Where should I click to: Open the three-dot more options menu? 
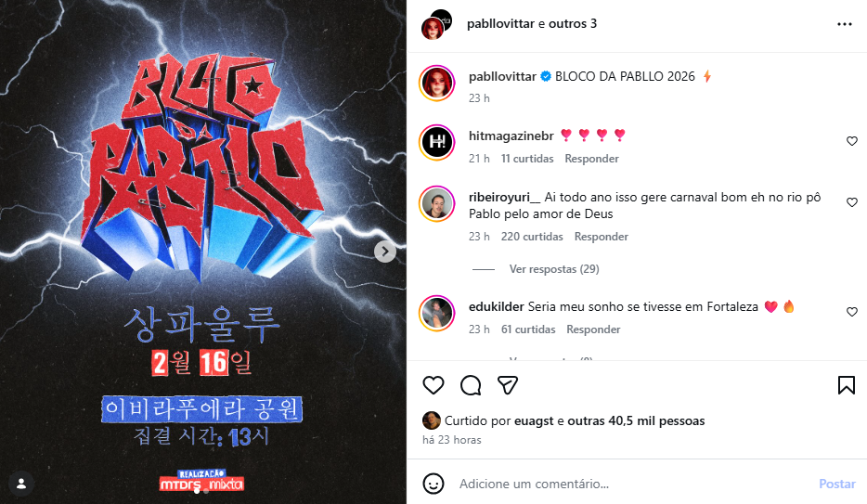[x=845, y=24]
